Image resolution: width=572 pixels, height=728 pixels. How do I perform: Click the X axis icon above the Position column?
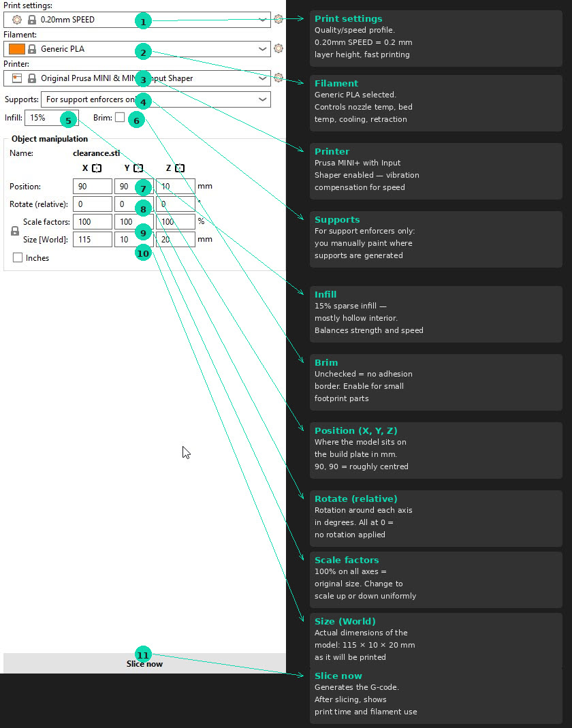97,168
